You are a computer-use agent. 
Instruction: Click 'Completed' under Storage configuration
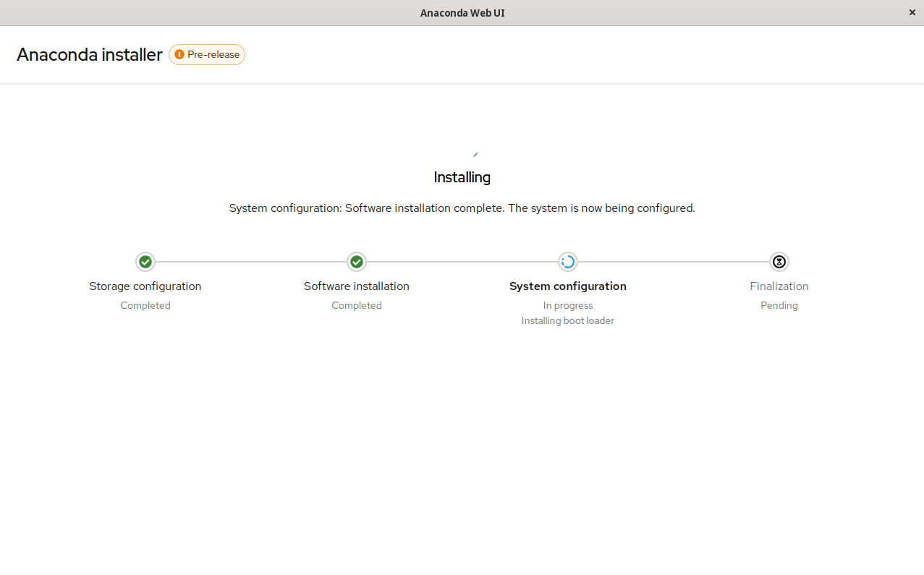point(145,305)
